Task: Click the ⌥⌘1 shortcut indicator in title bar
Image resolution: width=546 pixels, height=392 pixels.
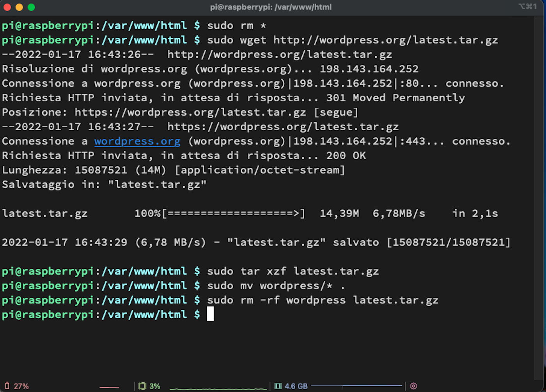Action: coord(527,7)
